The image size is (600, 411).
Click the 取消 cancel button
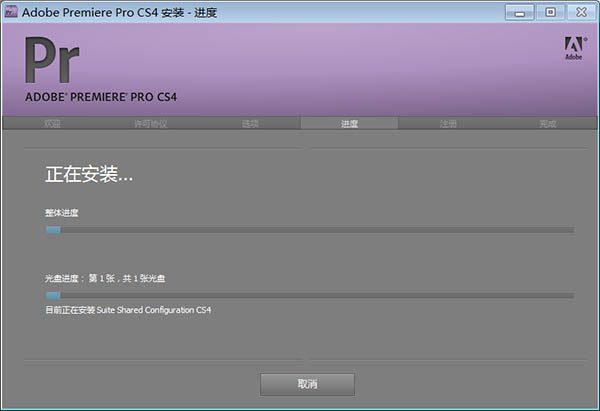307,384
